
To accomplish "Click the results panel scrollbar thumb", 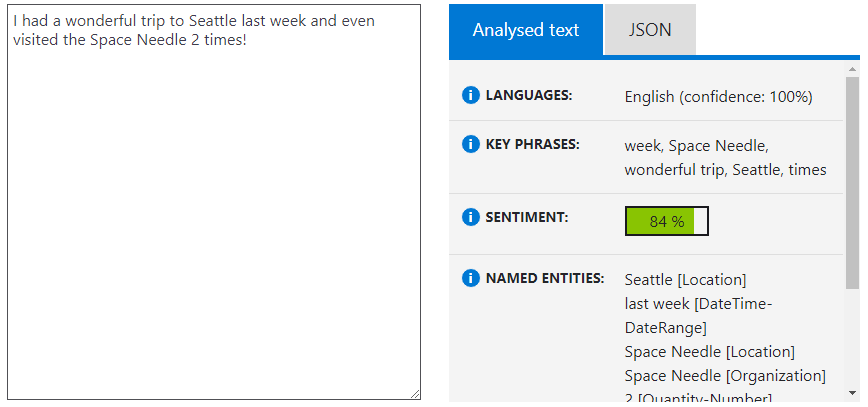I will [x=852, y=180].
